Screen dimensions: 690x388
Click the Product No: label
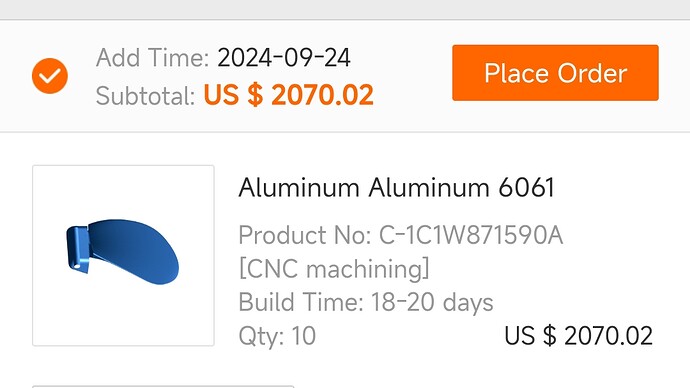[x=305, y=235]
